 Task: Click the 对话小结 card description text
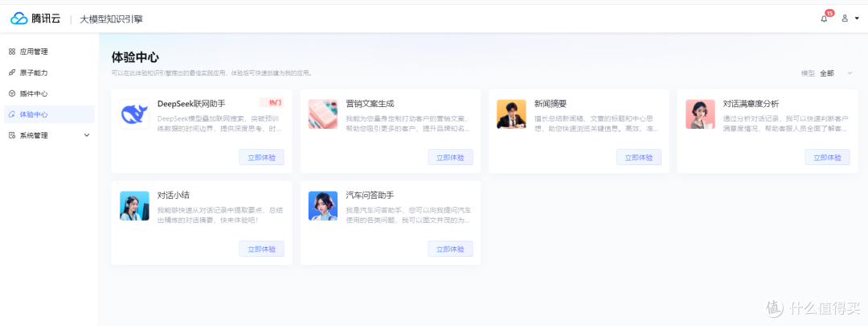pyautogui.click(x=219, y=215)
